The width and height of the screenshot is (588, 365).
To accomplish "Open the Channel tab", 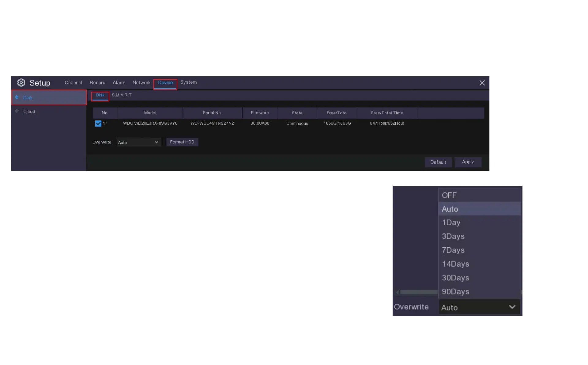I will (x=73, y=83).
